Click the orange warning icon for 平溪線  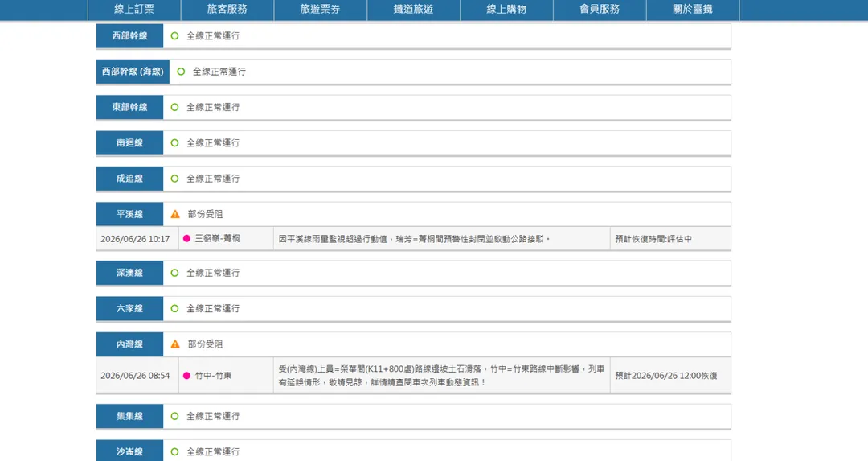(175, 215)
